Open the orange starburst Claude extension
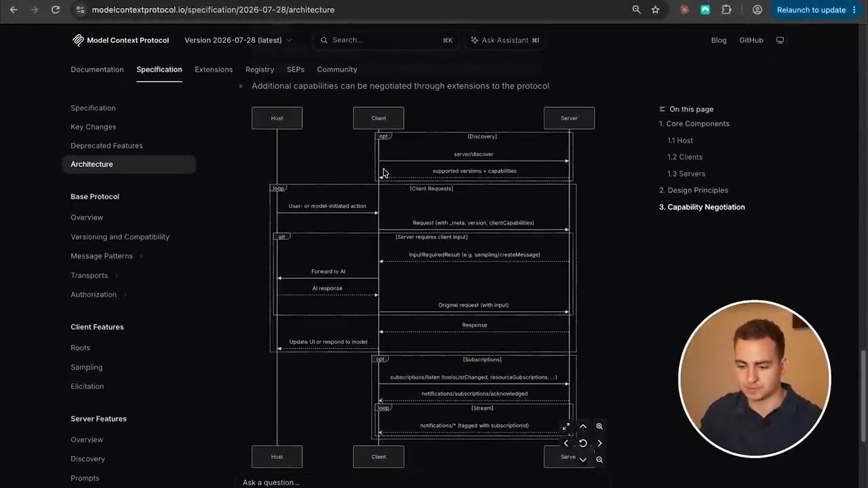The height and width of the screenshot is (488, 868). (x=685, y=9)
